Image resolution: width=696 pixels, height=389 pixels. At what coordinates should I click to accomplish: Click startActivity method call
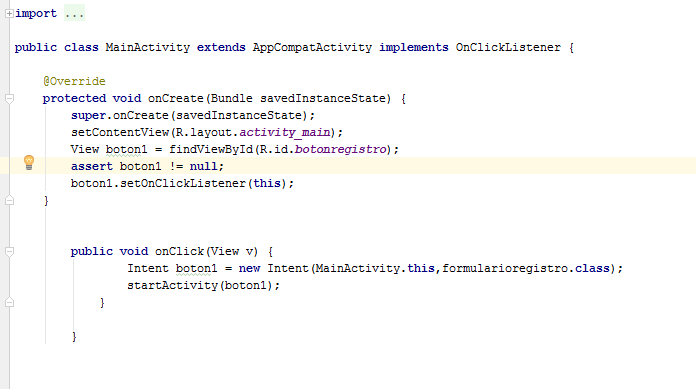pos(173,286)
